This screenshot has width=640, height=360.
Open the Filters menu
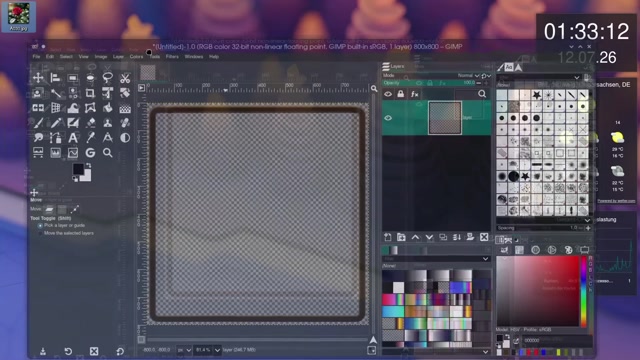(x=172, y=57)
